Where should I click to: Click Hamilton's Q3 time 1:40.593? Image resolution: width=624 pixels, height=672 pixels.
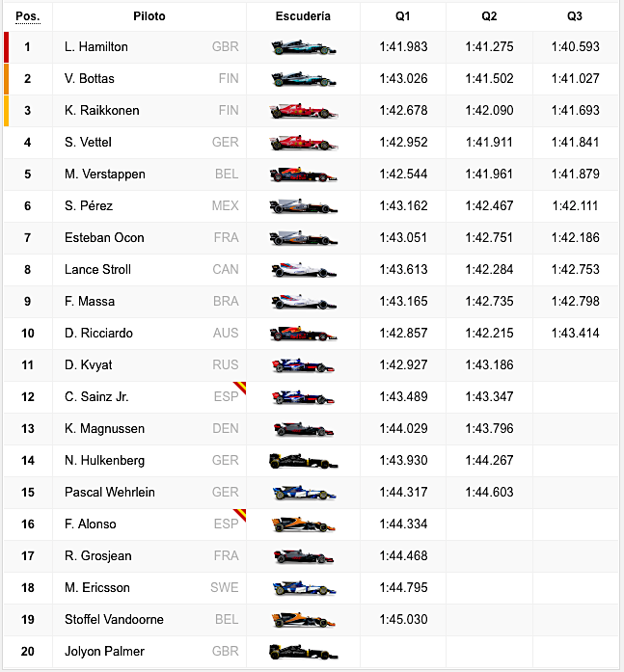pyautogui.click(x=575, y=47)
